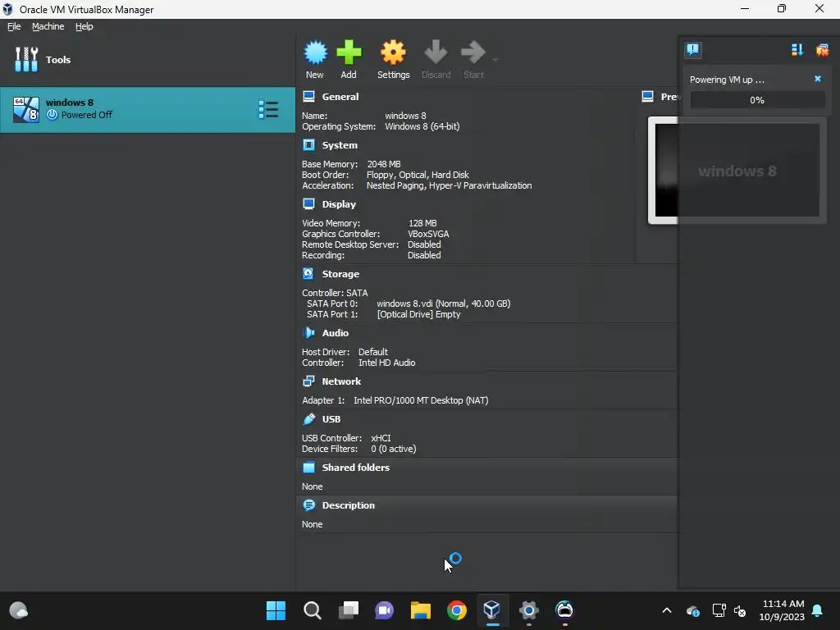This screenshot has width=840, height=630.
Task: Click the New virtual machine icon
Action: 315,52
